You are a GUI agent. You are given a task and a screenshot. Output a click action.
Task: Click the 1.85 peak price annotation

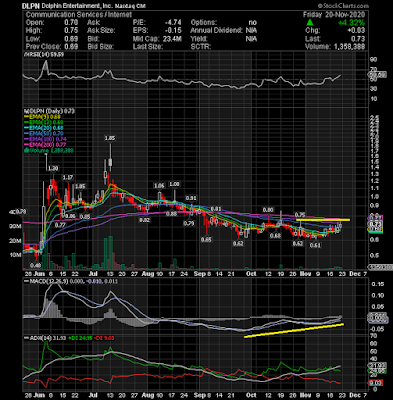pyautogui.click(x=109, y=138)
